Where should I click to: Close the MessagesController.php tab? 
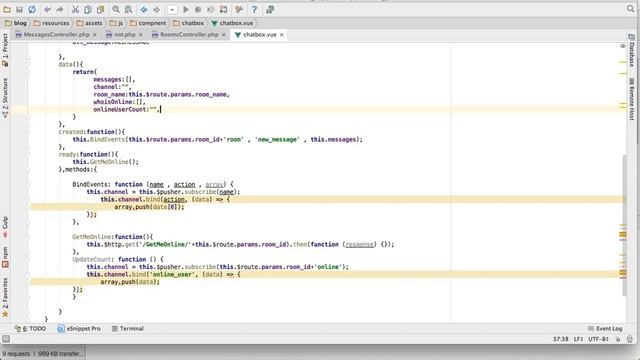95,35
